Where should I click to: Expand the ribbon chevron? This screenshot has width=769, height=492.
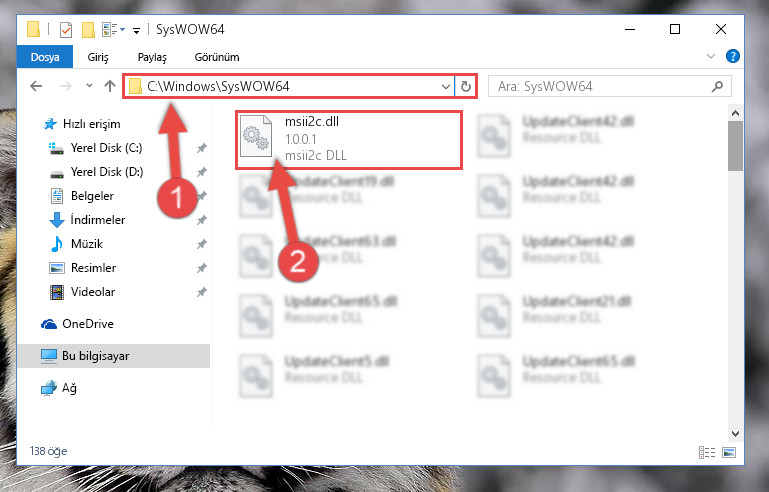tap(711, 56)
